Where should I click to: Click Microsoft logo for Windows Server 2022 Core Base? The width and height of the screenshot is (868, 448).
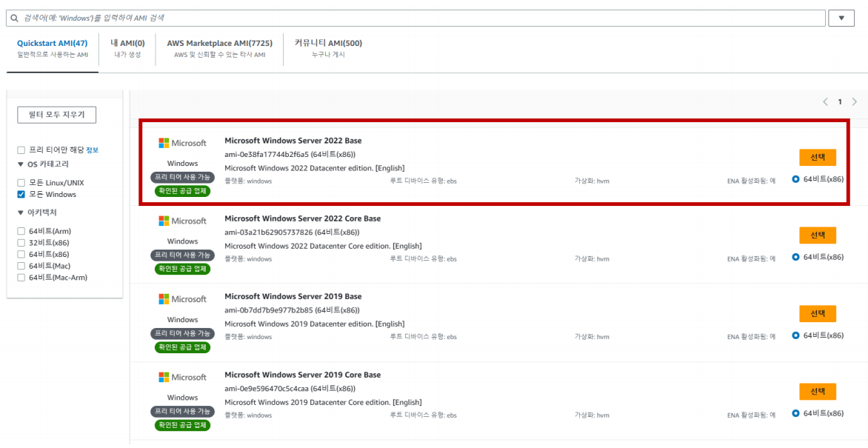point(182,221)
